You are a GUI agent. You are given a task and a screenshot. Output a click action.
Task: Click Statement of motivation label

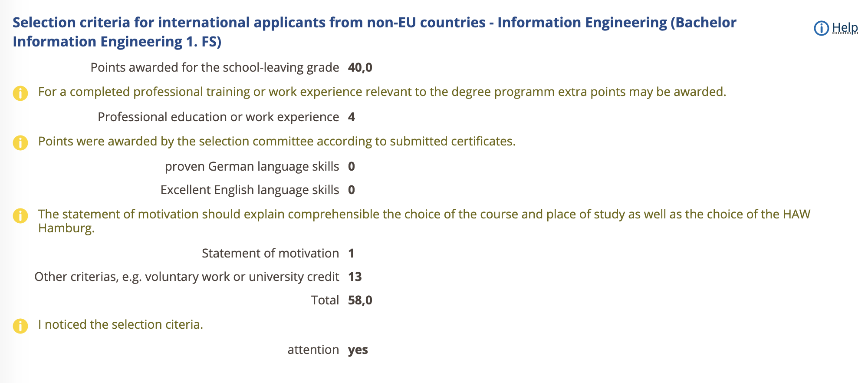click(x=270, y=254)
